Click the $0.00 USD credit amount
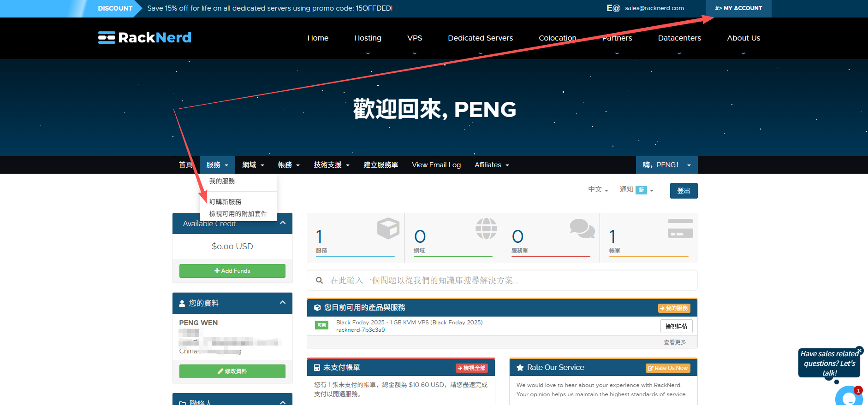The image size is (868, 405). [x=232, y=247]
